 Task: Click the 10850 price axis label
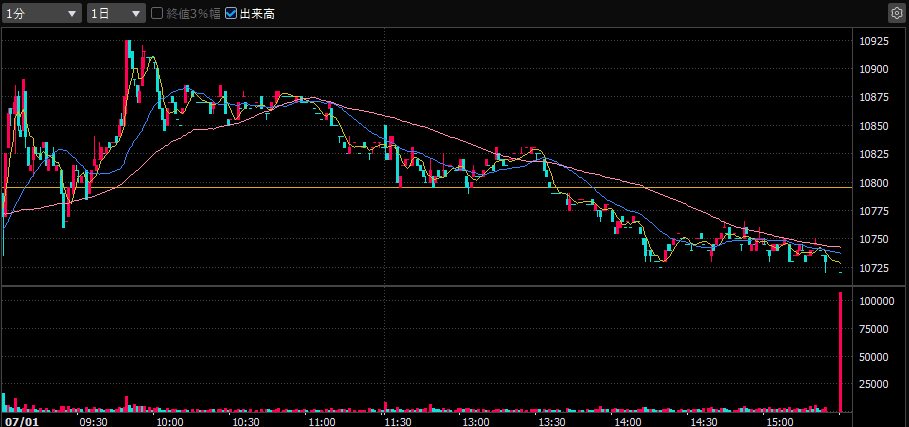tap(874, 126)
